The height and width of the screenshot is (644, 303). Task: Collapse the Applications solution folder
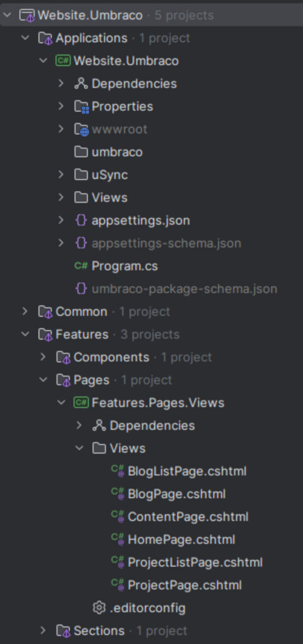pos(25,38)
